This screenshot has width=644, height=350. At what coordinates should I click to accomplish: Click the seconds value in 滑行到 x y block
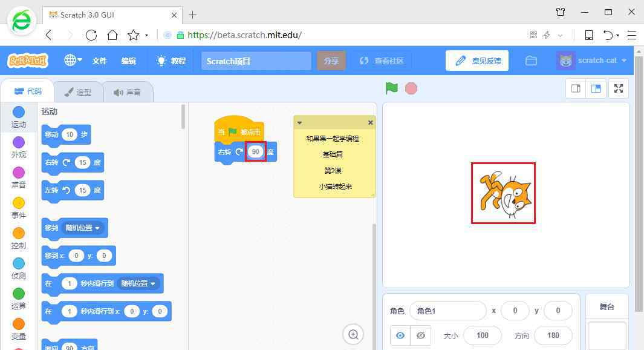pyautogui.click(x=70, y=311)
